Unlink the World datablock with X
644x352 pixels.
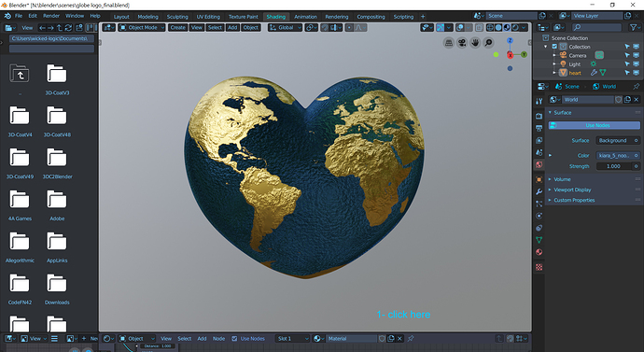(637, 99)
